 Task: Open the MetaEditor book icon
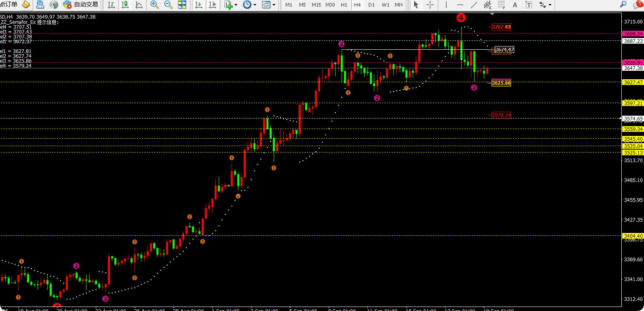[26, 4]
